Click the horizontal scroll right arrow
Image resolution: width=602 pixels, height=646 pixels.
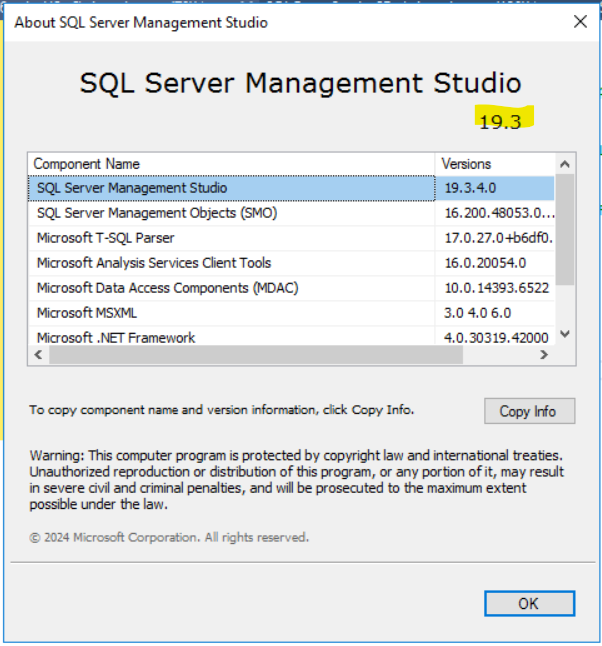click(544, 354)
